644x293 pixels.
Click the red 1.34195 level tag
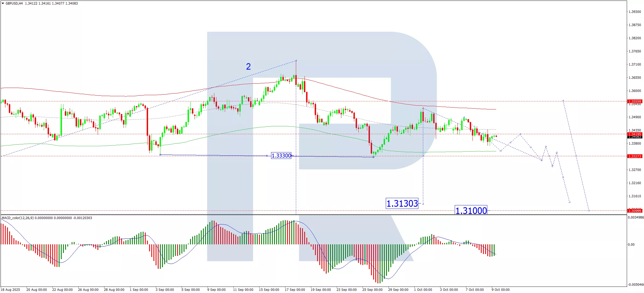click(x=635, y=134)
